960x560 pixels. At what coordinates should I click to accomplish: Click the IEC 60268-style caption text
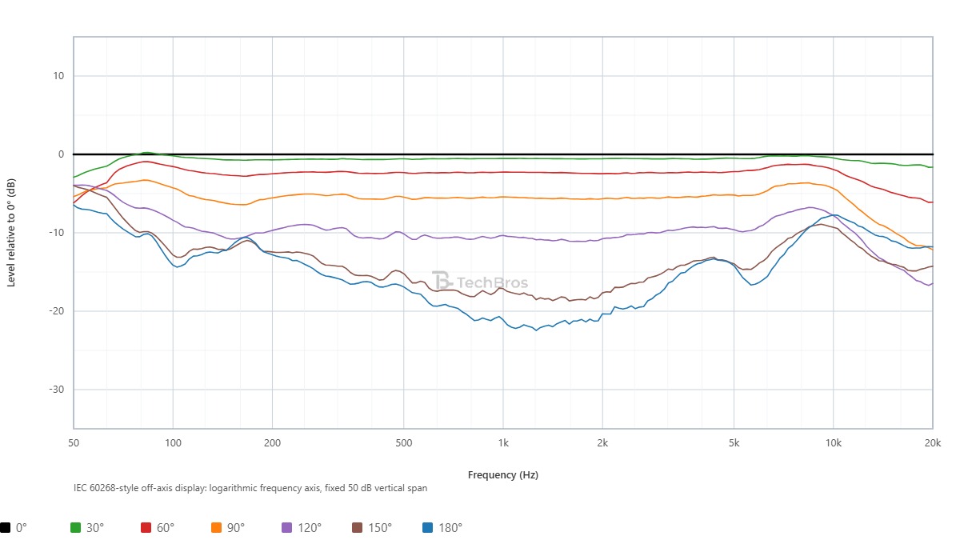pyautogui.click(x=250, y=488)
